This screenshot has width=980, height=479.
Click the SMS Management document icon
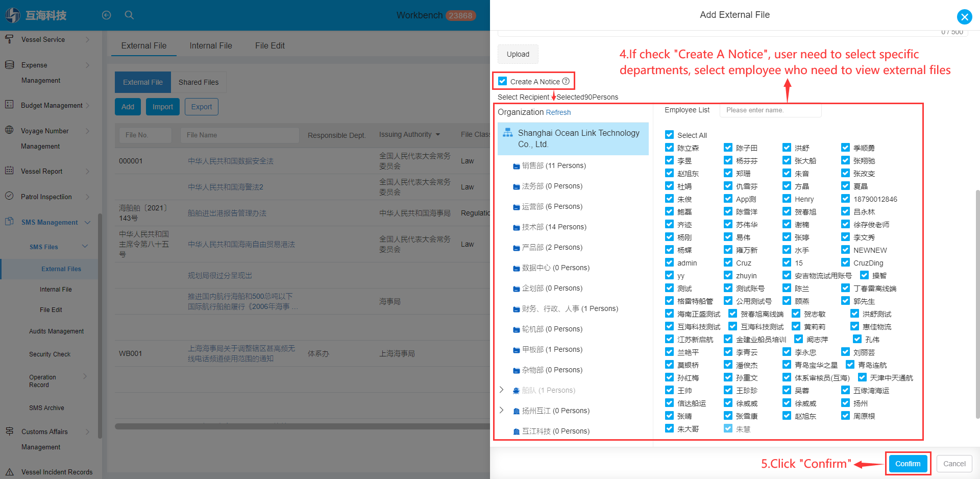click(9, 222)
